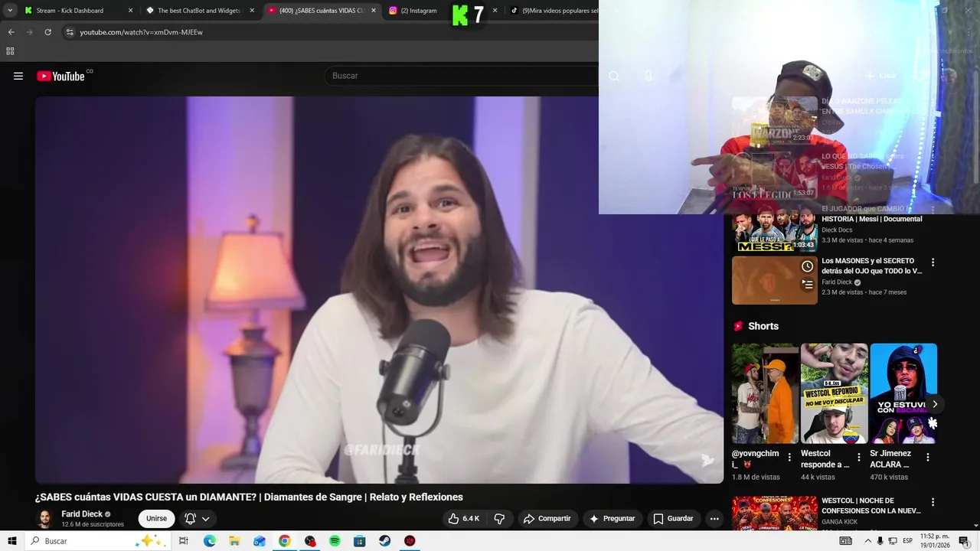
Task: Go back in Chrome
Action: click(11, 32)
